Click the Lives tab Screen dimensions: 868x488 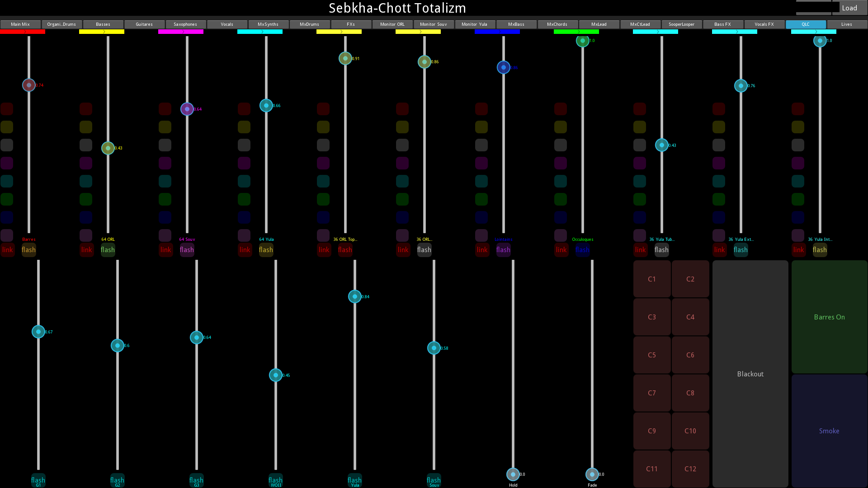(x=847, y=24)
